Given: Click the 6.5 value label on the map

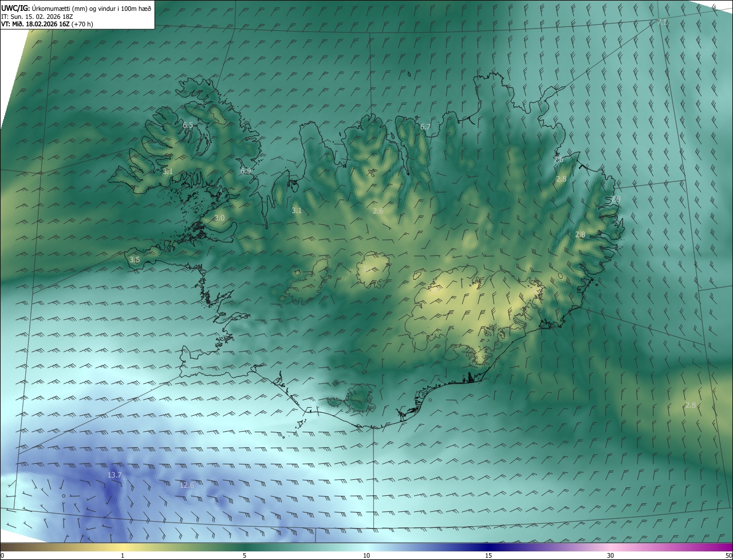Looking at the screenshot, I should point(188,125).
